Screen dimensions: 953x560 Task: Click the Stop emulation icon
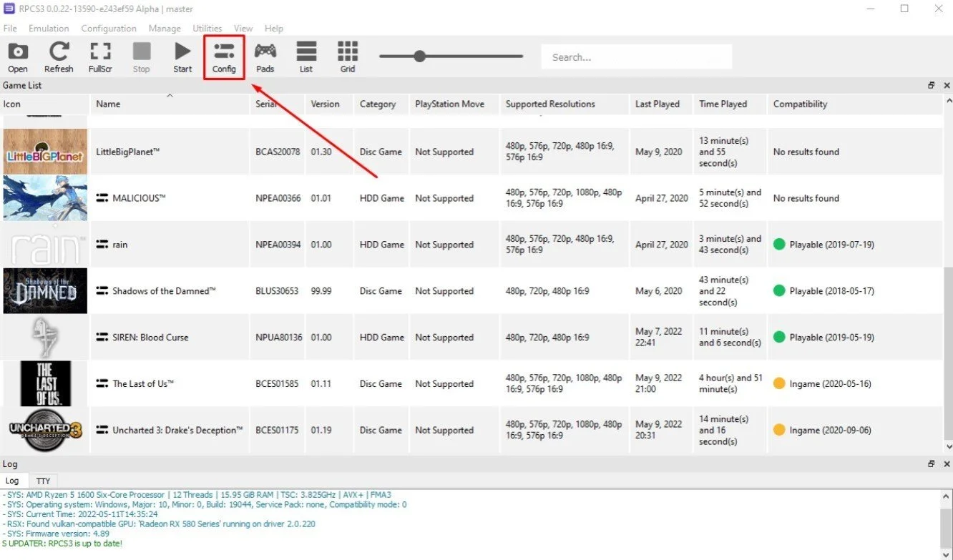tap(142, 57)
